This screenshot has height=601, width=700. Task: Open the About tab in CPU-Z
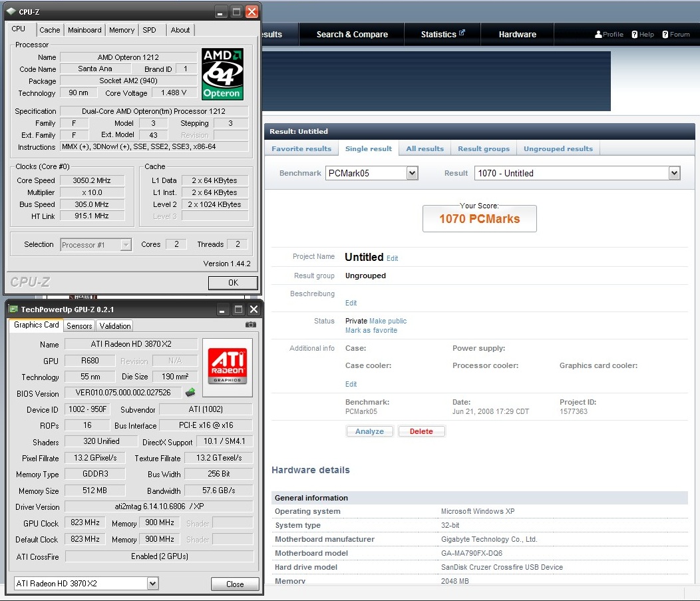[180, 30]
